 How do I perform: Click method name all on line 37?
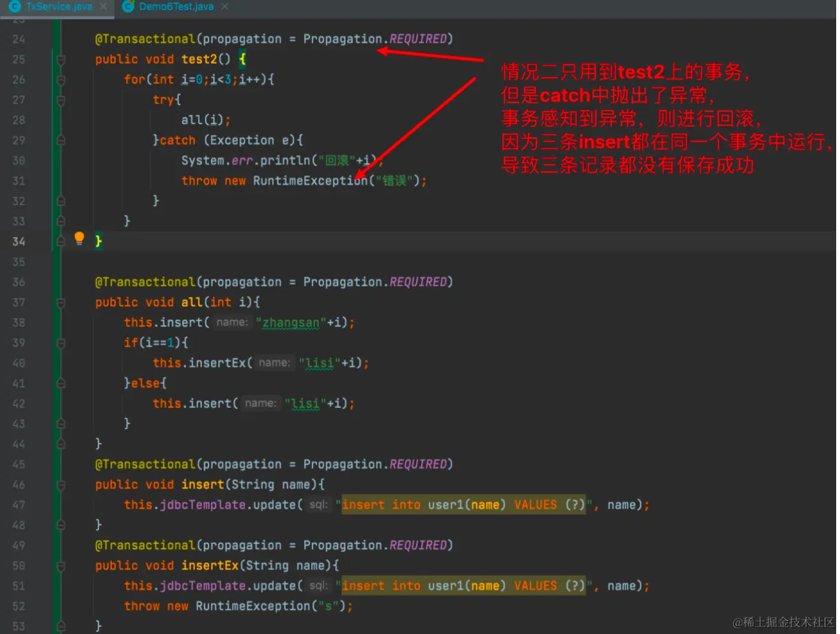coord(192,302)
